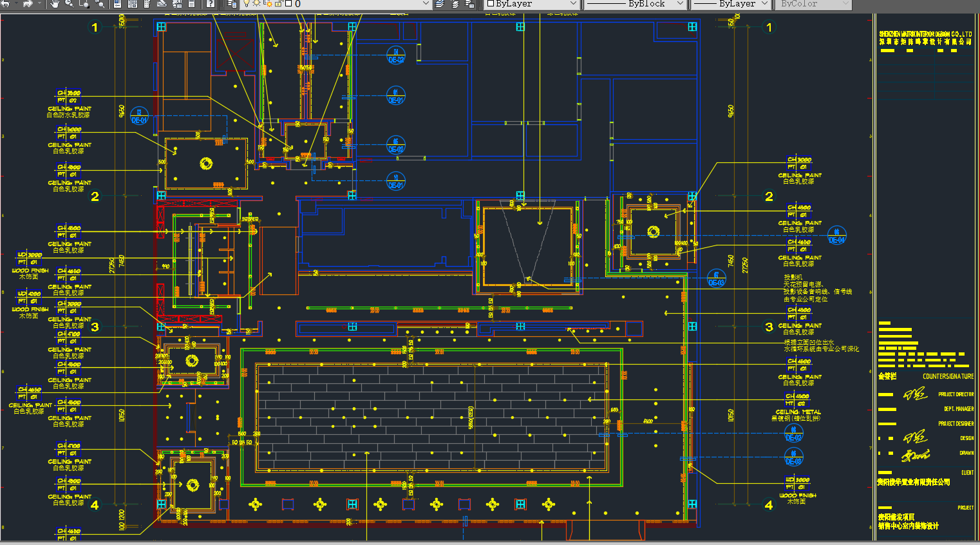Toggle layer 0 on/off light bulb
This screenshot has height=545, width=980.
[x=247, y=3]
